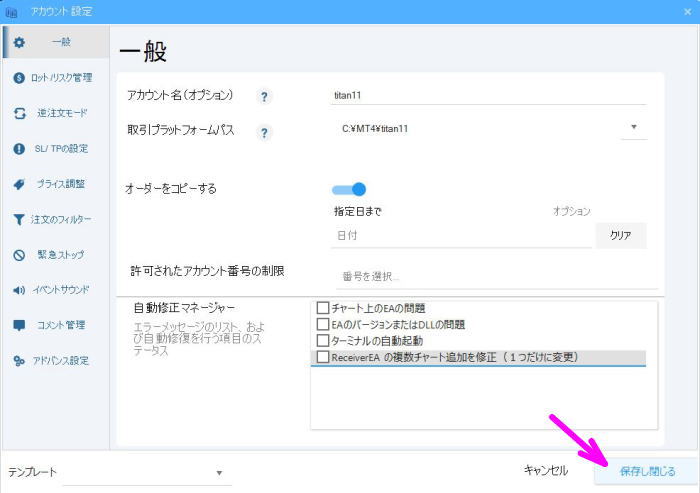This screenshot has height=493, width=700.
Task: Enable ターミナルの自動起動 checkbox
Action: (x=323, y=341)
